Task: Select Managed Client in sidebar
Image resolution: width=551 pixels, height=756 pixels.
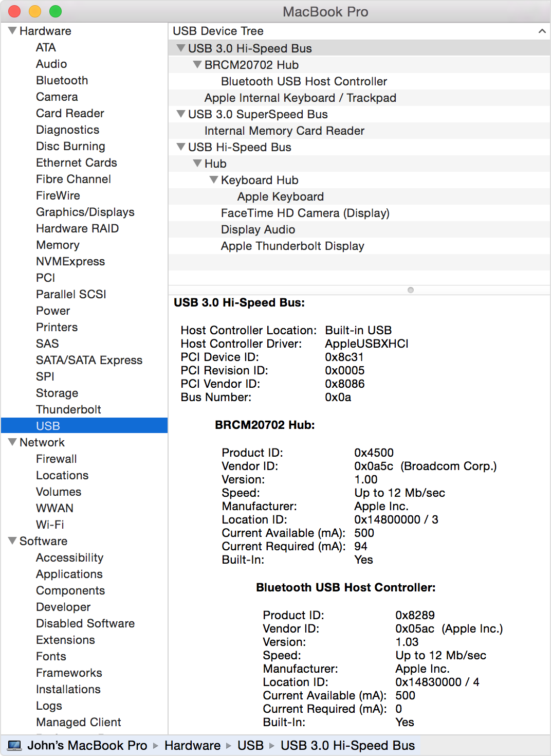Action: 79,723
